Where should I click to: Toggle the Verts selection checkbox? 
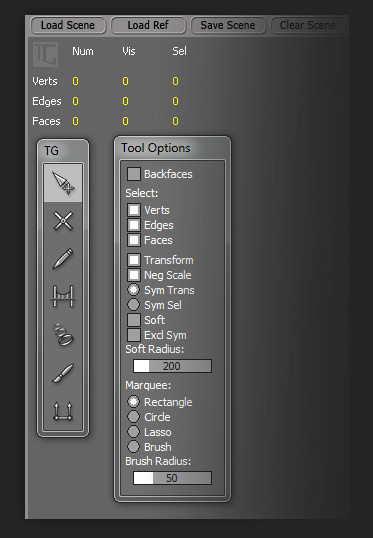[134, 210]
